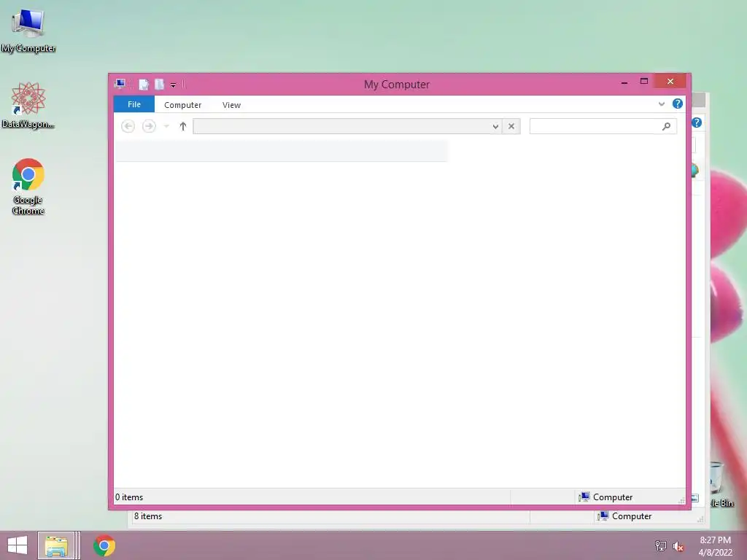
Task: Click the Back navigation arrow
Action: tap(128, 126)
